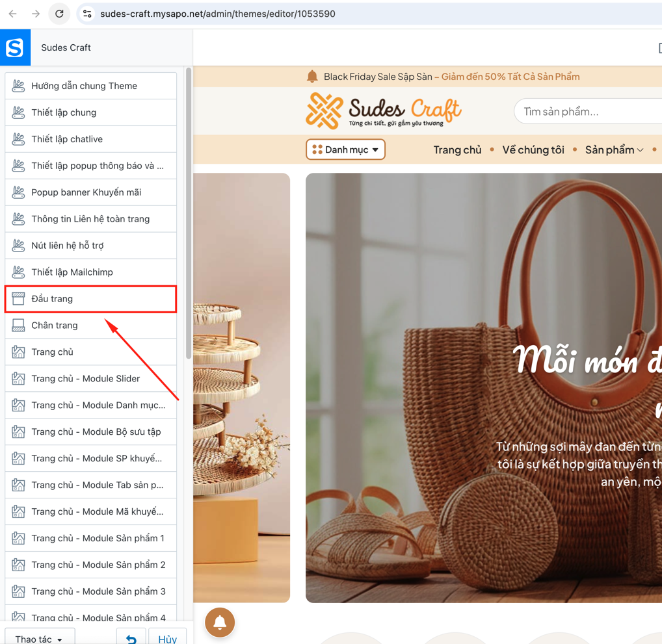Open Popup banner Khuyến mãi section
The height and width of the screenshot is (644, 662).
click(x=91, y=192)
